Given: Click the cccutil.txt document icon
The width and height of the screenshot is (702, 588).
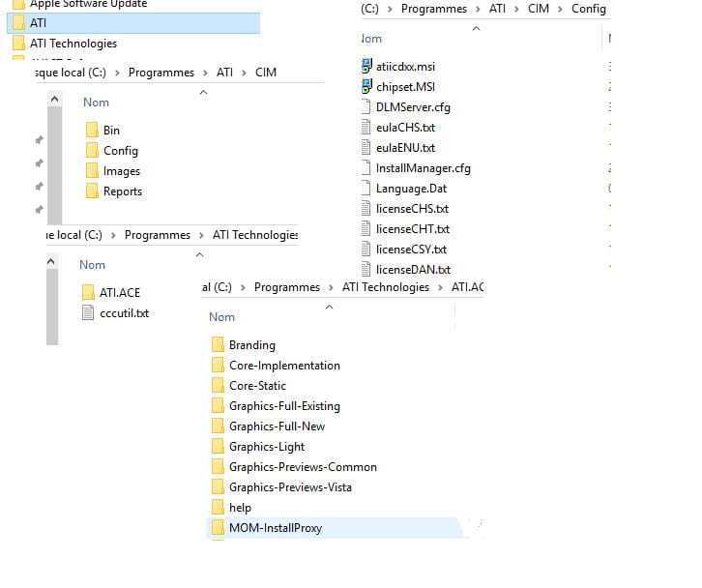Looking at the screenshot, I should (88, 312).
